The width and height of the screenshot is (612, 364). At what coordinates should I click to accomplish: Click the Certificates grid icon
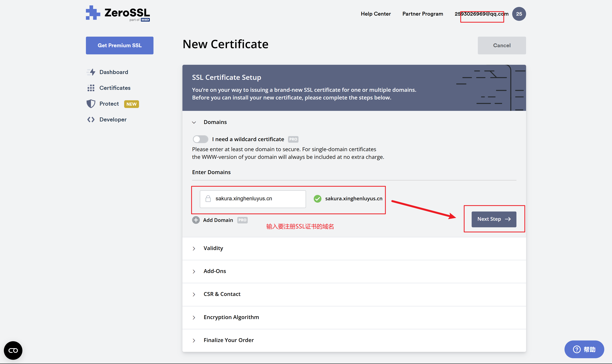(x=91, y=88)
